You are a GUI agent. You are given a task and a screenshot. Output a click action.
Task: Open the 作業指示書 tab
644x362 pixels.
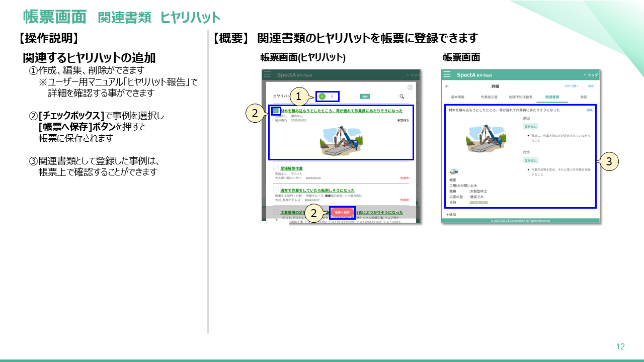[489, 97]
